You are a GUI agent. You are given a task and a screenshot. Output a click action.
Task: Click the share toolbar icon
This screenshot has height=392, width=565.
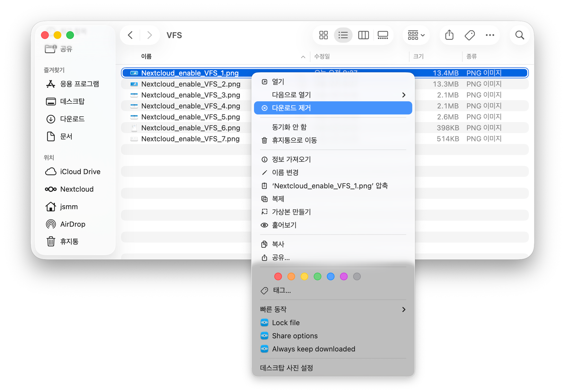pos(449,35)
